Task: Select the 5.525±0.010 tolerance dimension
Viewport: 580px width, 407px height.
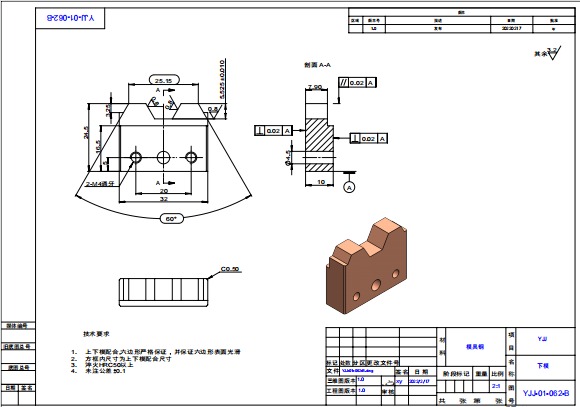Action: (x=222, y=79)
